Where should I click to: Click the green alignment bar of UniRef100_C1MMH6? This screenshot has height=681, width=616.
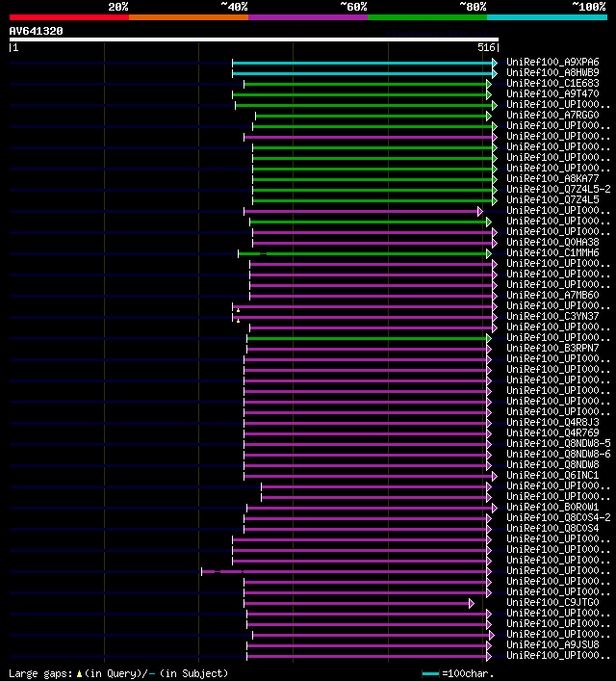coord(363,253)
